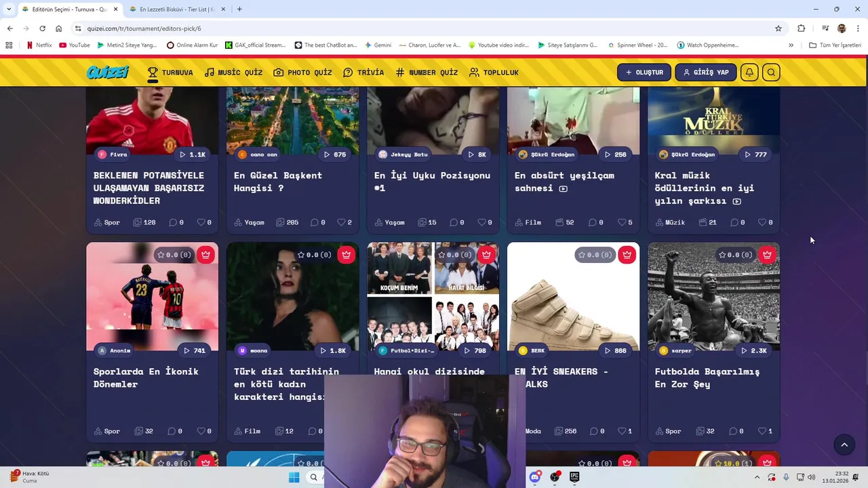This screenshot has height=488, width=868.
Task: Open the taskbar volume icon
Action: pyautogui.click(x=812, y=477)
